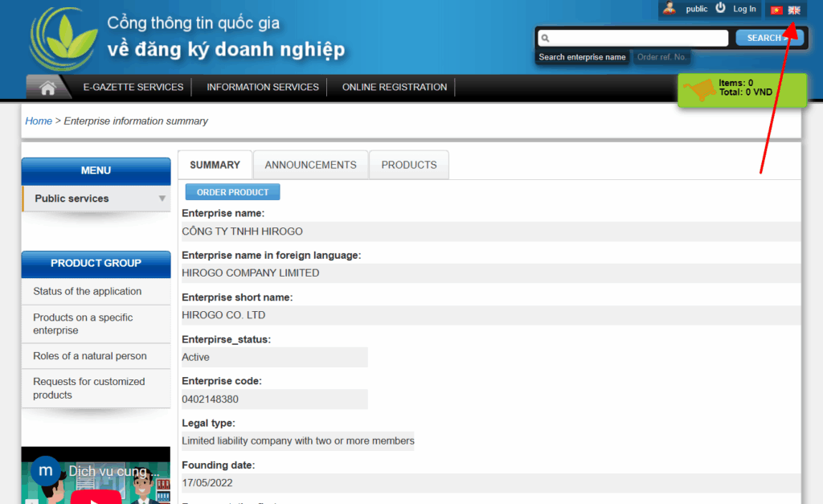Select the Order ref. No. tab
Screen dimensions: 823x504
[661, 57]
